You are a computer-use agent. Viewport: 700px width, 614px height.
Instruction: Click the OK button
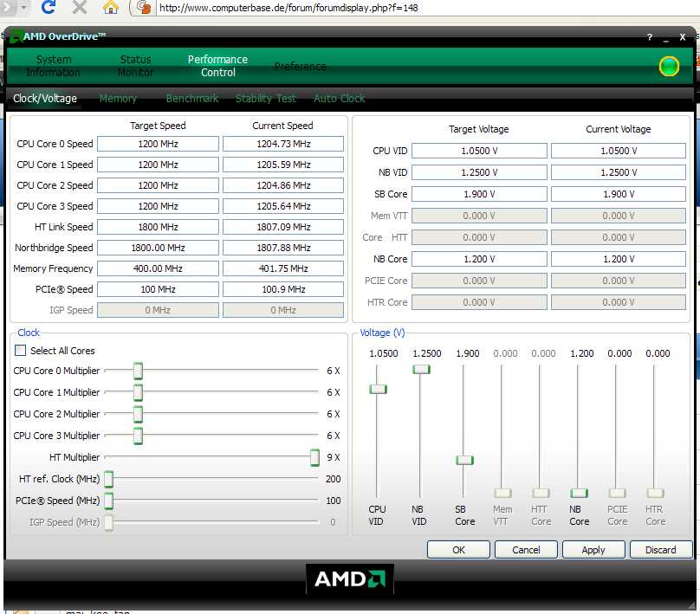[458, 550]
